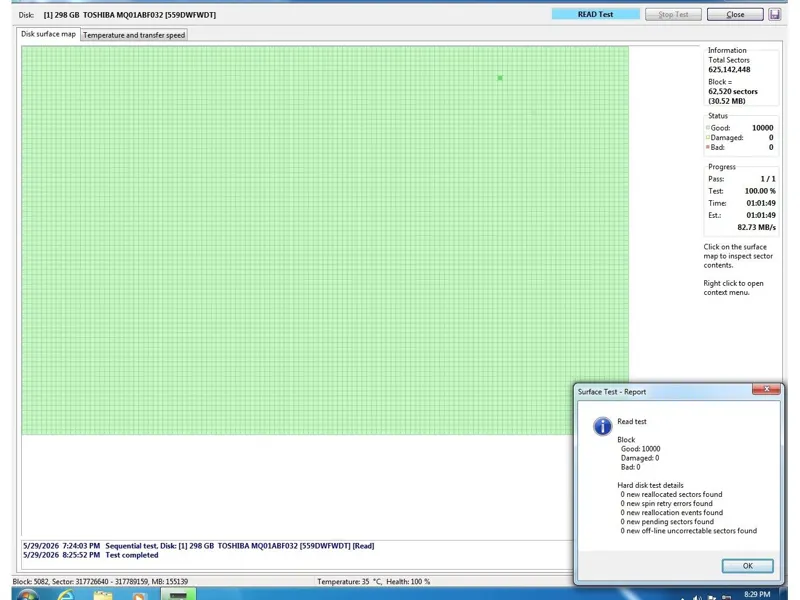Screen dimensions: 800x600
Task: Click the Test progress 100.00 % value
Action: (760, 191)
